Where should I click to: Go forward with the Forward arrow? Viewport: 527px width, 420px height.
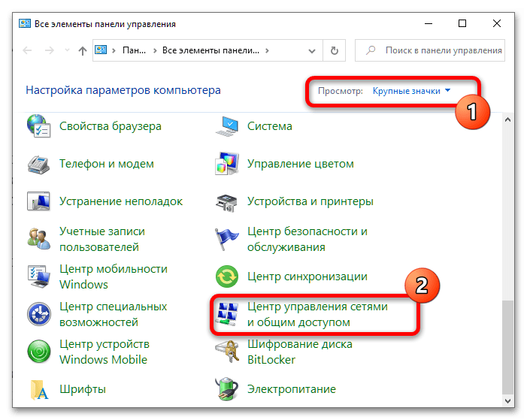click(50, 50)
